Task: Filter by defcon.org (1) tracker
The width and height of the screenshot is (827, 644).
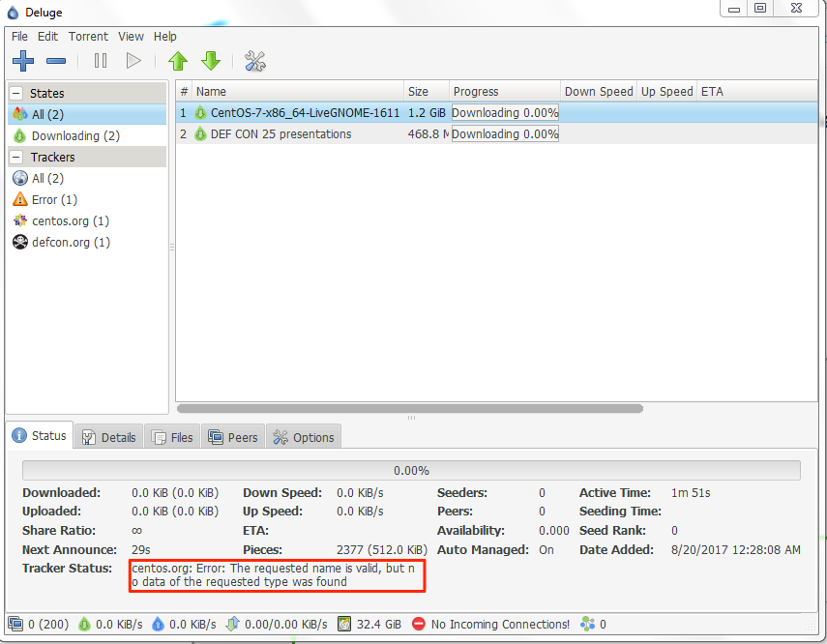Action: [x=71, y=242]
